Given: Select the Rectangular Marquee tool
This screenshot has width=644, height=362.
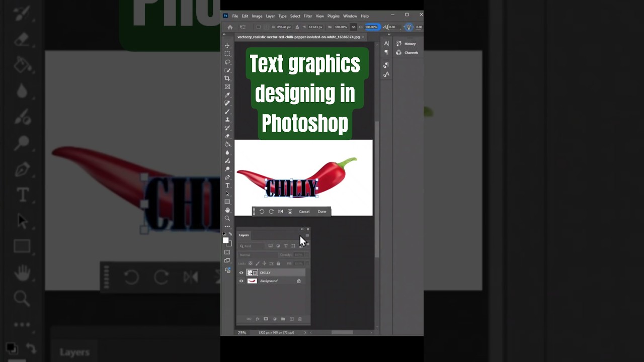Looking at the screenshot, I should (227, 54).
